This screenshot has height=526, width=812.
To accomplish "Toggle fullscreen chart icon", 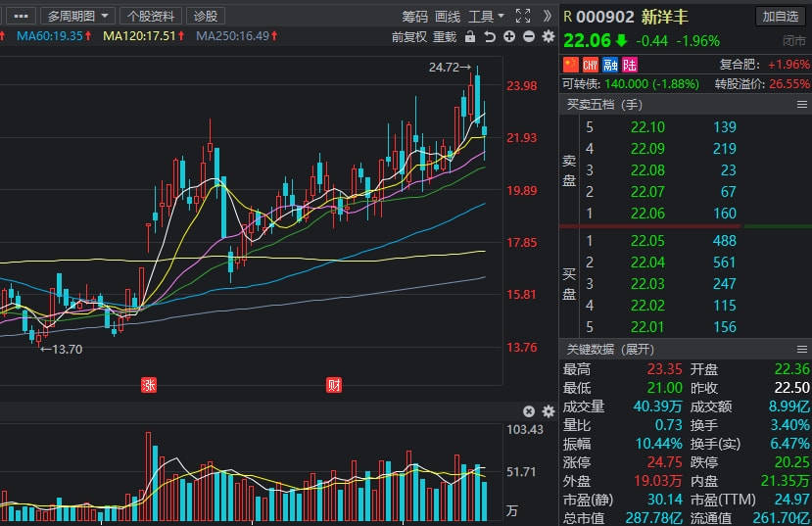I will coord(523,16).
